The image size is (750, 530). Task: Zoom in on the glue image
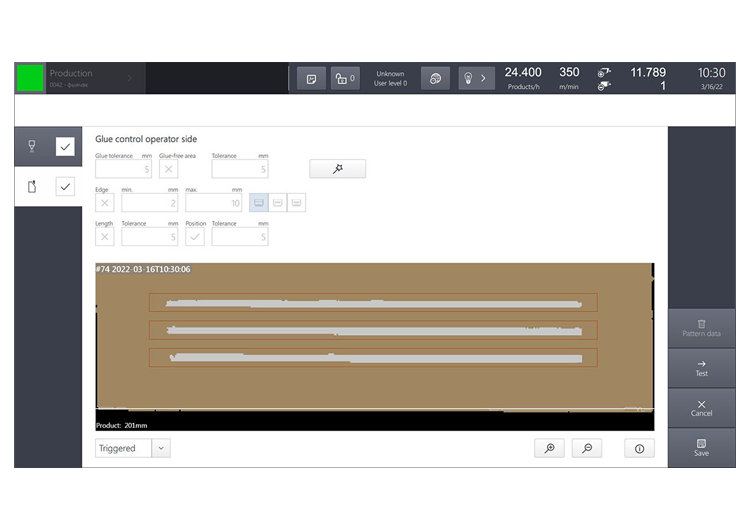[549, 448]
